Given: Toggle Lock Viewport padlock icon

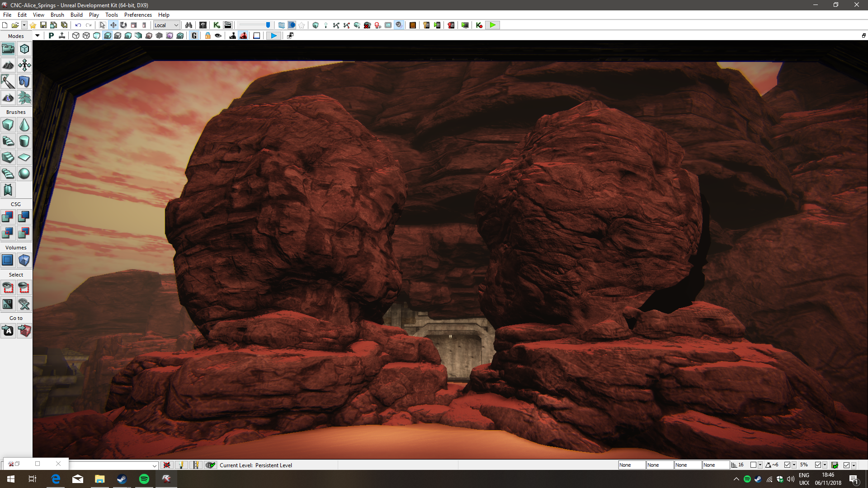Looking at the screenshot, I should 208,36.
